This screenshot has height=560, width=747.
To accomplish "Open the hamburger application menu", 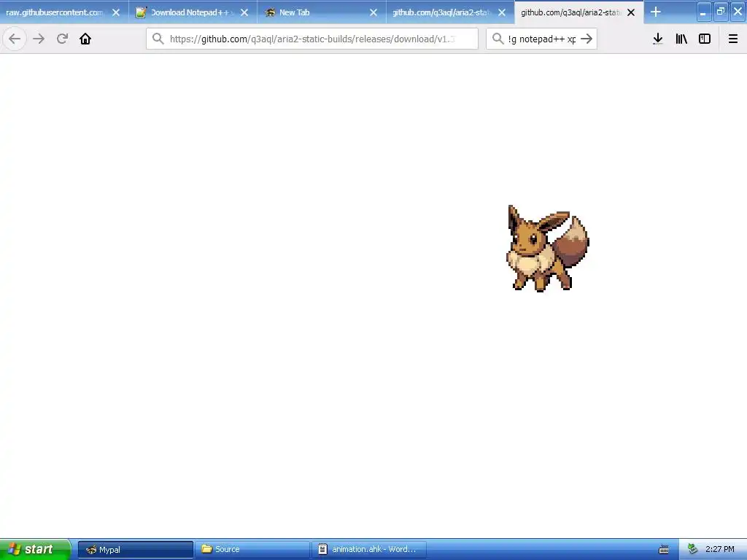I will click(732, 39).
